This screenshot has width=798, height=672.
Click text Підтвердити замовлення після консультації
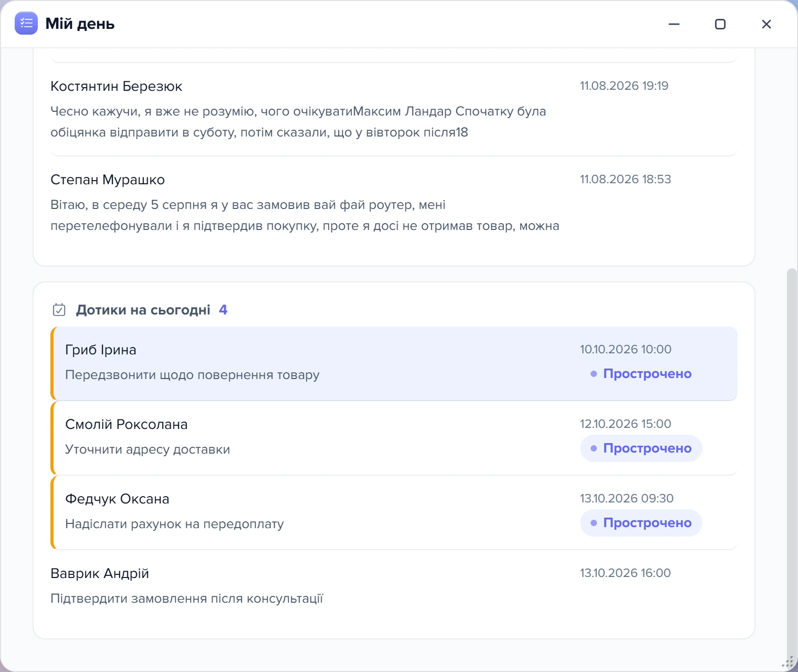(x=187, y=598)
